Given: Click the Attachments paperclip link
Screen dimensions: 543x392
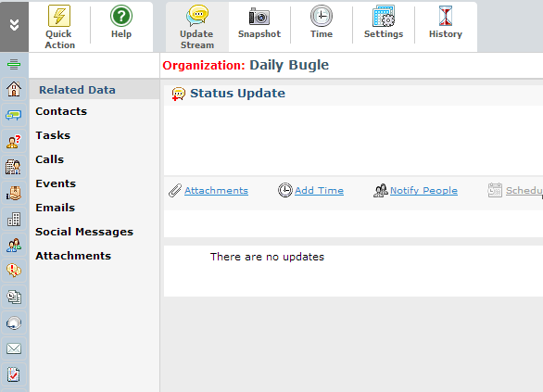Looking at the screenshot, I should coord(216,191).
